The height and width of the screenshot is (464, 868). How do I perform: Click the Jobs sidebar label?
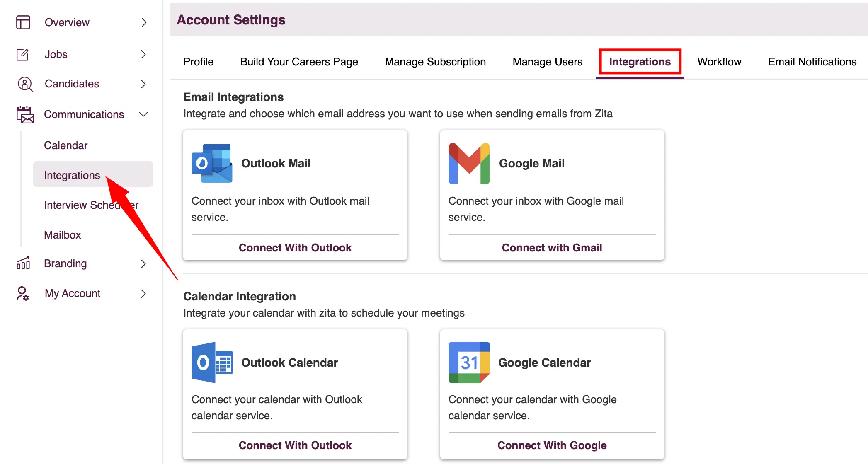coord(56,54)
